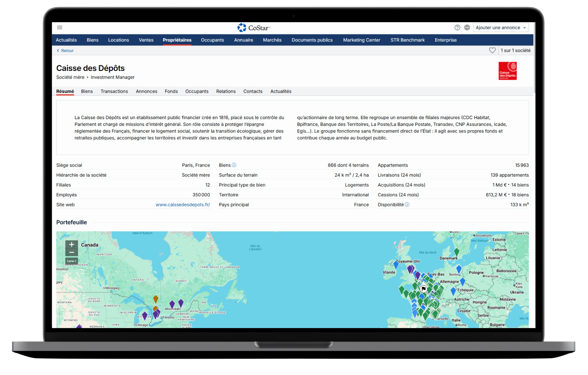
Task: Click the "1 Md € • 14 biens" acquisitions value
Action: click(511, 185)
